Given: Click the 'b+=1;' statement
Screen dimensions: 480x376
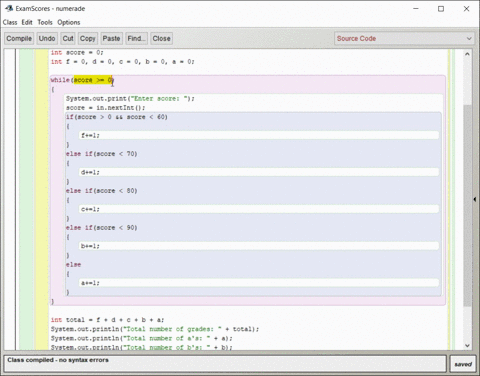Looking at the screenshot, I should (90, 246).
